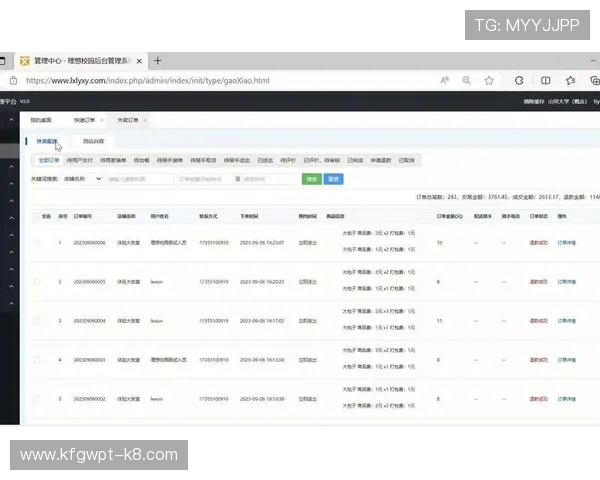This screenshot has height=480, width=600.
Task: Open browser split screen icon
Action: pos(546,80)
